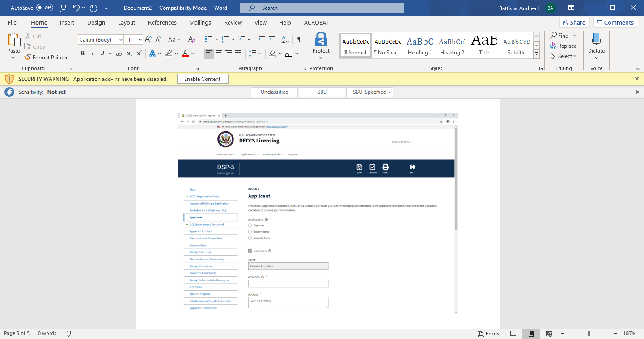Image resolution: width=644 pixels, height=339 pixels.
Task: Apply center text alignment
Action: click(x=219, y=54)
